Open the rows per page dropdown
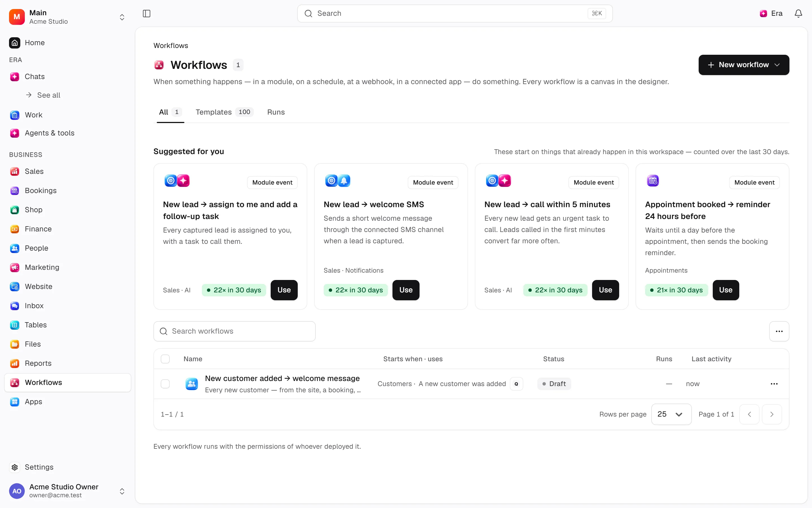Screen dimensions: 812x508 pyautogui.click(x=671, y=414)
